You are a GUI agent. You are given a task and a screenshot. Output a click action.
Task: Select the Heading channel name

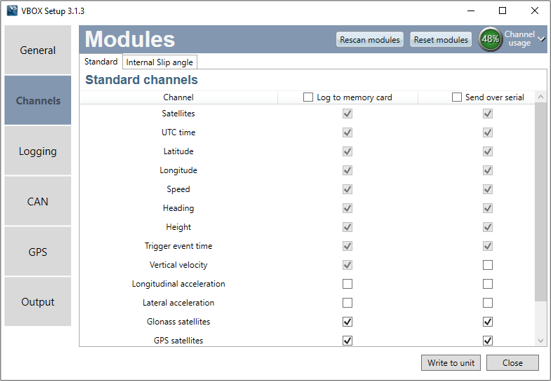pyautogui.click(x=178, y=208)
